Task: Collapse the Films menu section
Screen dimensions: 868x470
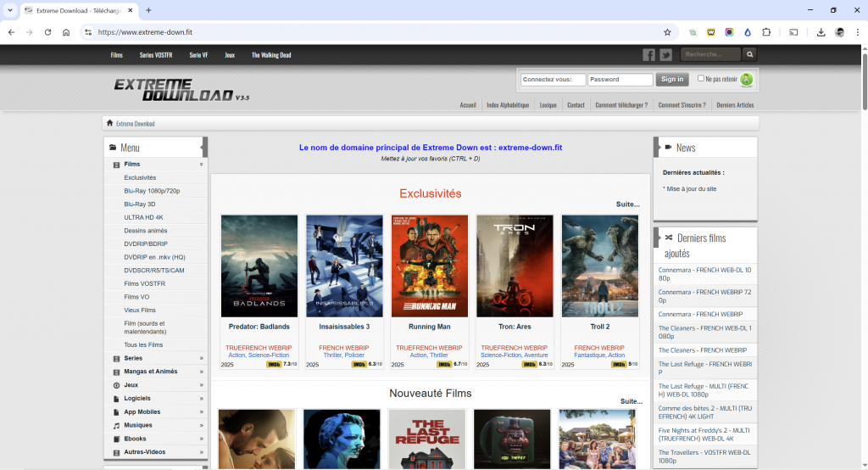Action: (202, 165)
